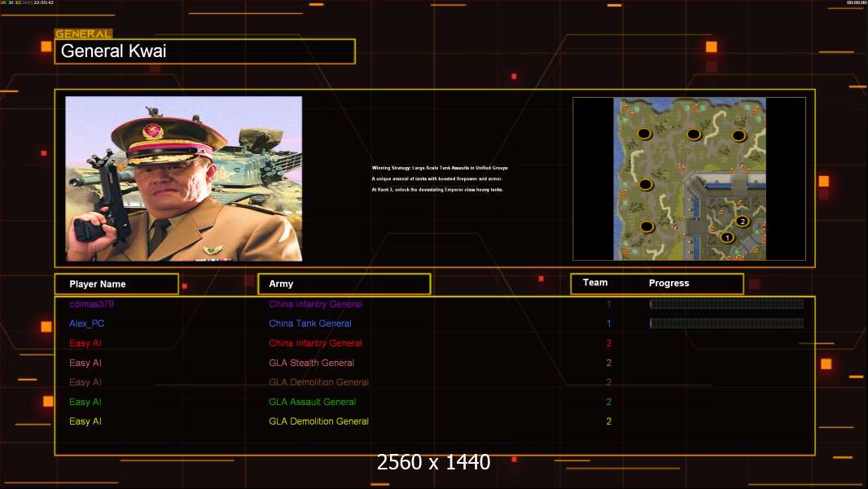Click start position marker 2 on the map

pos(742,221)
